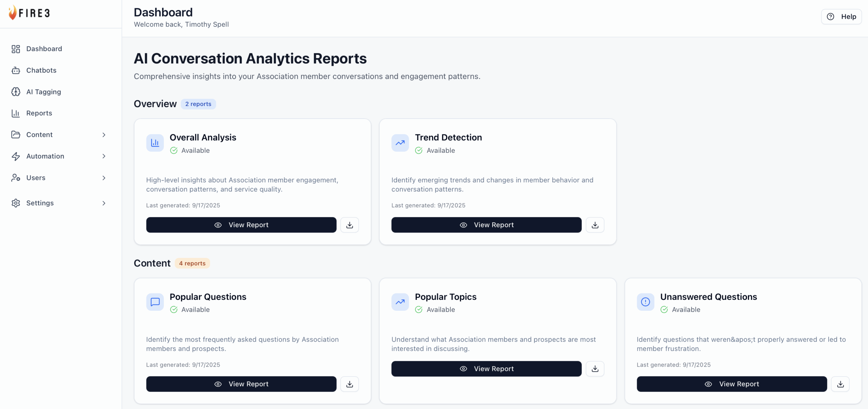View the Unanswered Questions report
Screen dimensions: 868x409
pos(732,384)
